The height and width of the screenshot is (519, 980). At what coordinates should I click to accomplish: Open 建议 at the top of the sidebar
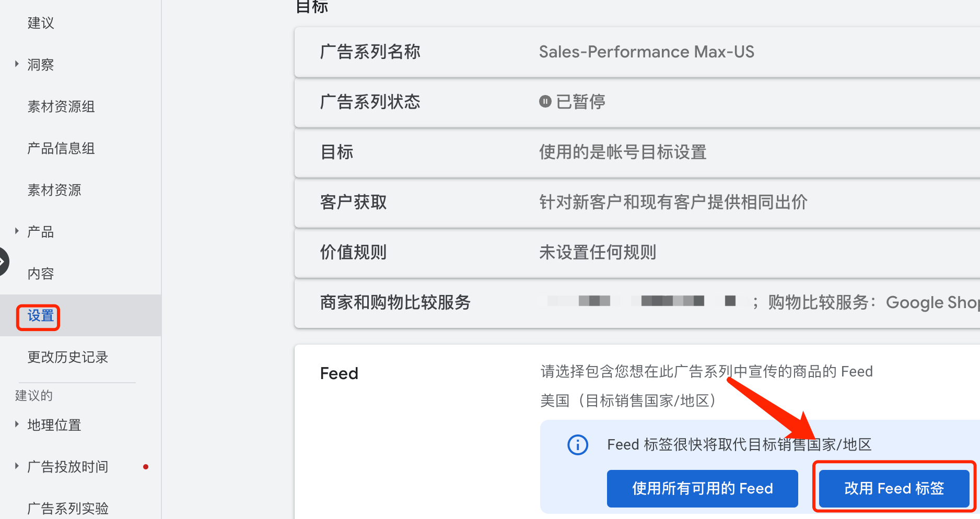click(40, 23)
